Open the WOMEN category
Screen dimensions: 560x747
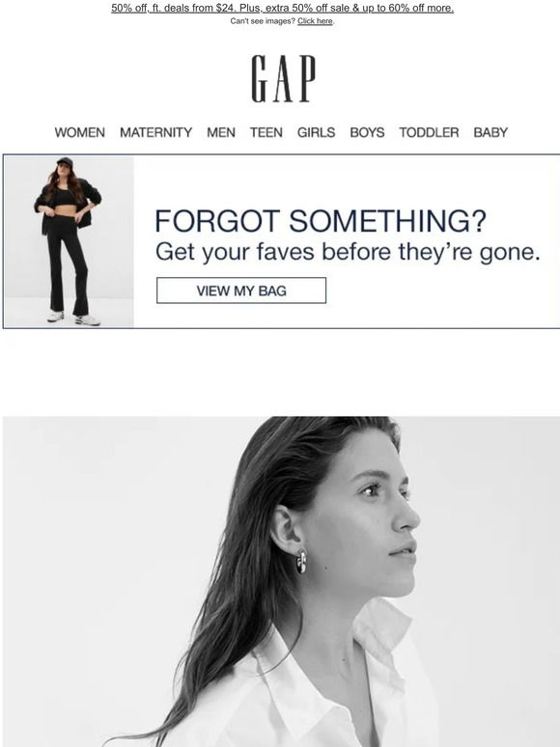click(x=79, y=132)
